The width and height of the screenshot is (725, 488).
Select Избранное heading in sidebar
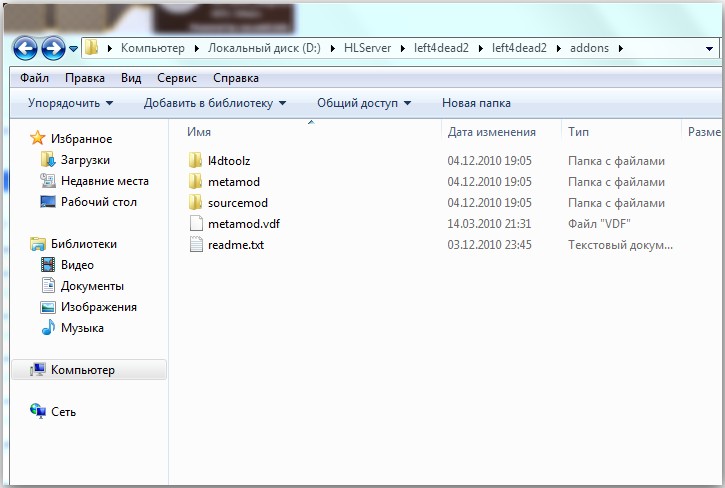(x=81, y=138)
